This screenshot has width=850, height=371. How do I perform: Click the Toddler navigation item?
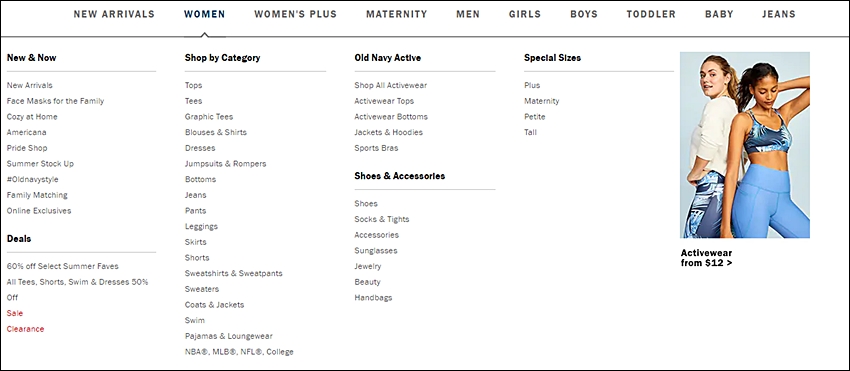[651, 15]
